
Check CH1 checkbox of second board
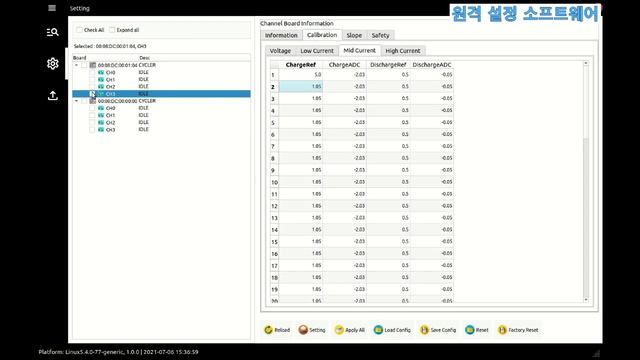[x=92, y=116]
